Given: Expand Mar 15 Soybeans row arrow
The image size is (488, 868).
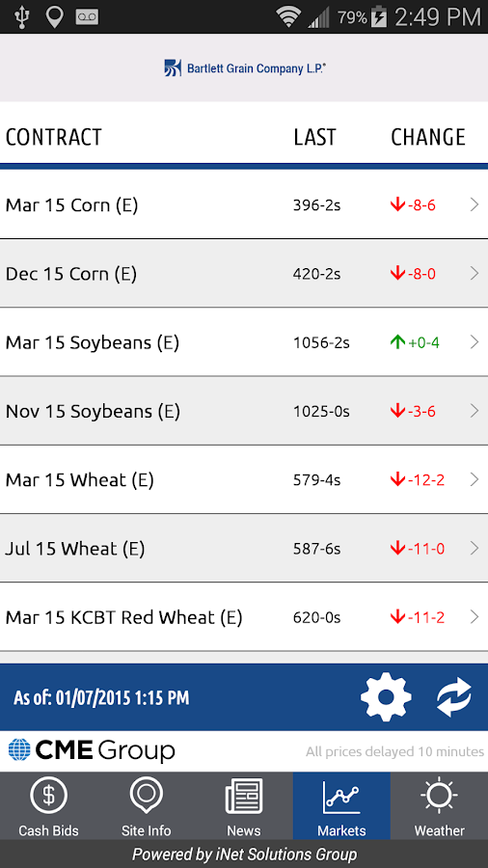Looking at the screenshot, I should pos(474,342).
